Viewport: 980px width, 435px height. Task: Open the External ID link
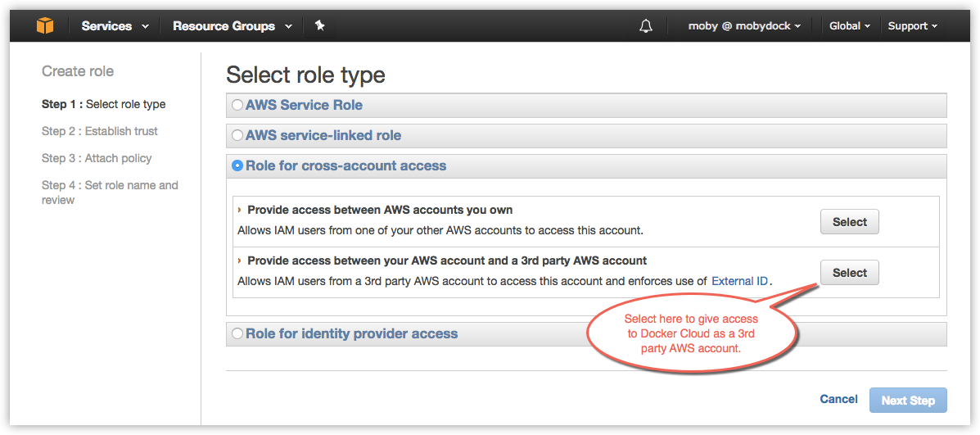739,281
